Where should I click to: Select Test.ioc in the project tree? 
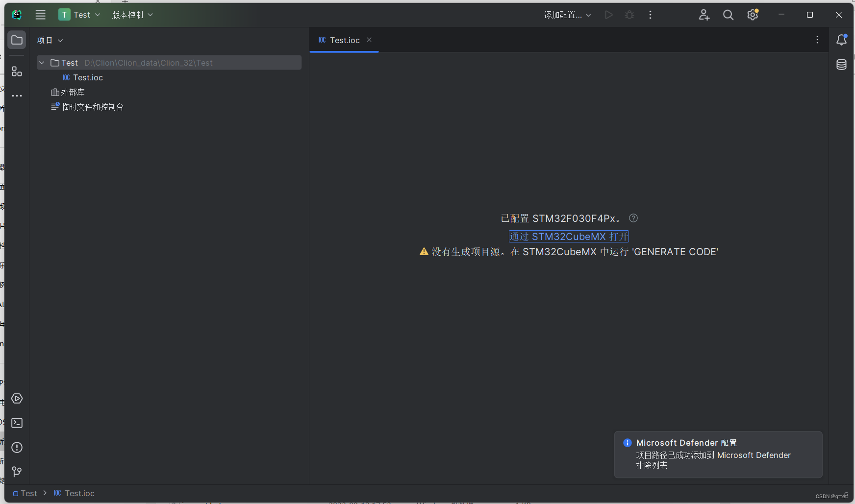[82, 77]
